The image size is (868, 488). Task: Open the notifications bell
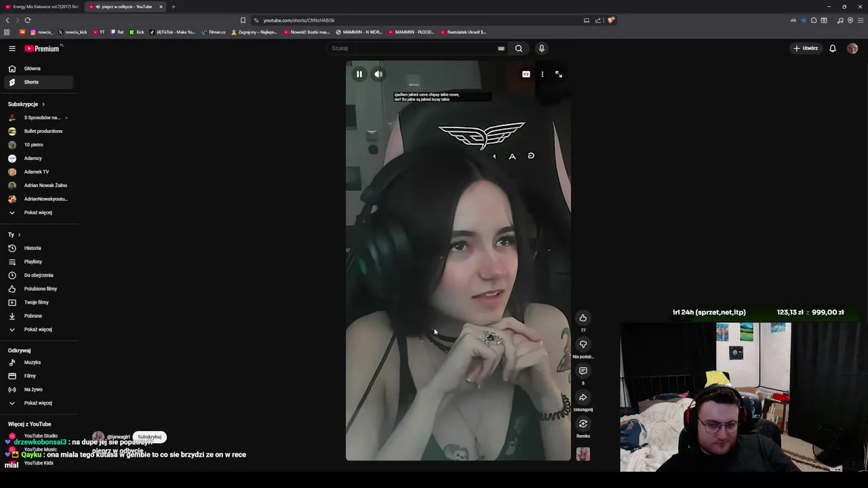tap(833, 48)
